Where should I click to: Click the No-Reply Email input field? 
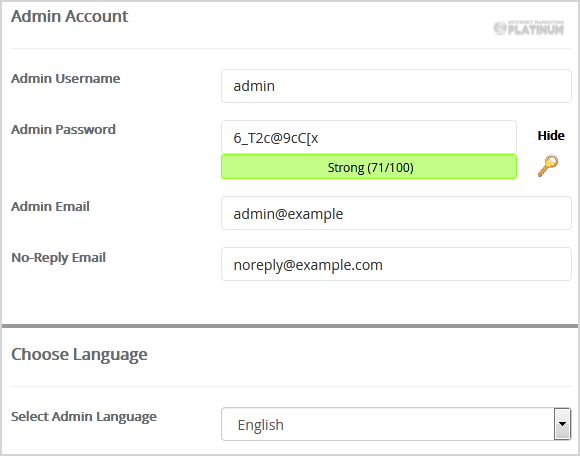396,264
